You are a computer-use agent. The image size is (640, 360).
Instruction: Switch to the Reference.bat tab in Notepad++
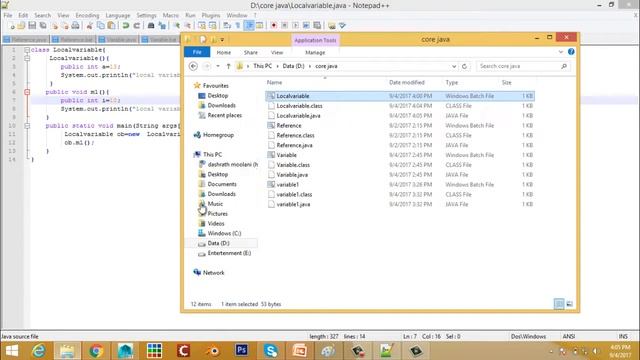tap(73, 40)
